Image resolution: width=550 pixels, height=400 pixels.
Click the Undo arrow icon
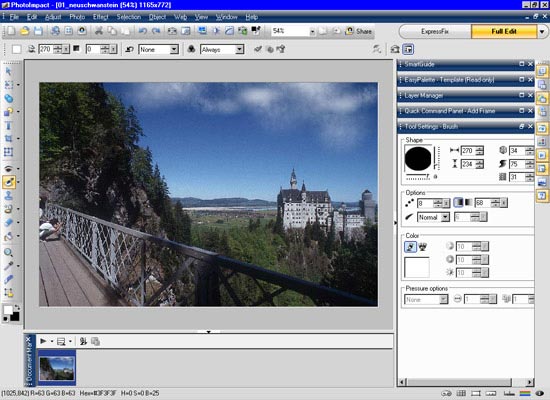point(142,31)
